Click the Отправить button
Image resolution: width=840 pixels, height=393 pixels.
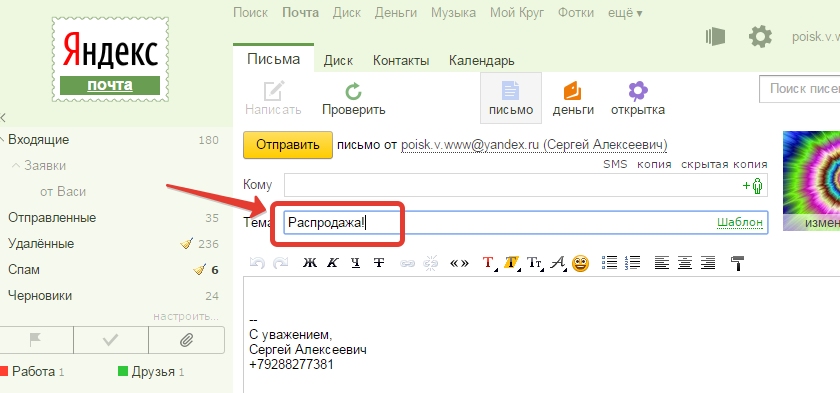click(288, 145)
